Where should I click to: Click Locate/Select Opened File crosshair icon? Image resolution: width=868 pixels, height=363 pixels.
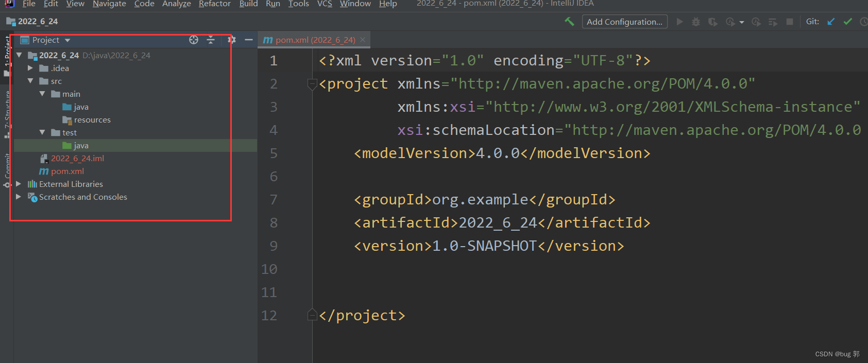coord(194,40)
